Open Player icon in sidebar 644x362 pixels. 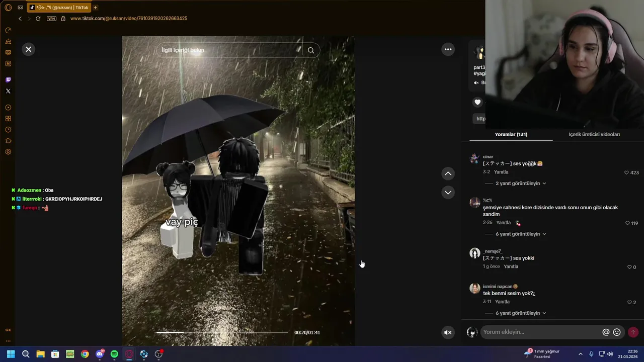point(8,108)
